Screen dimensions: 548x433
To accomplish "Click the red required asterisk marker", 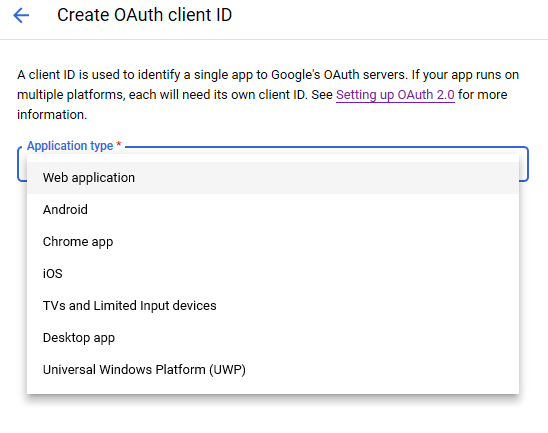I will click(x=119, y=144).
